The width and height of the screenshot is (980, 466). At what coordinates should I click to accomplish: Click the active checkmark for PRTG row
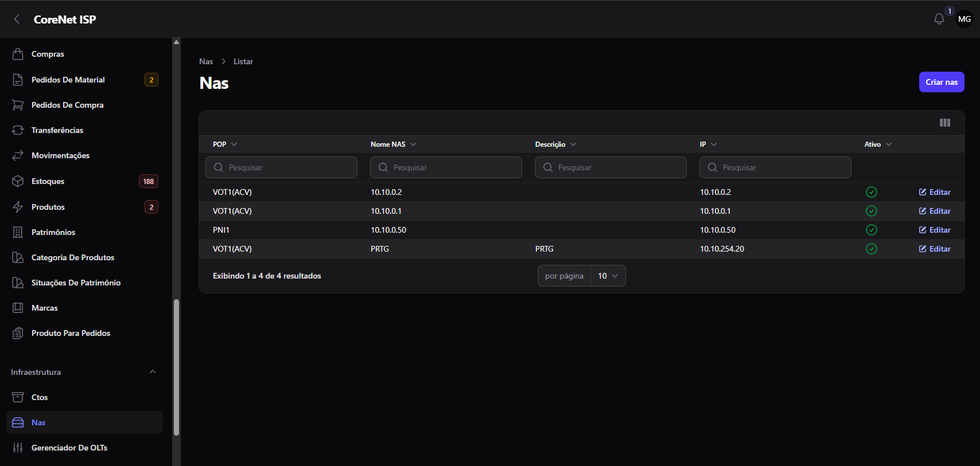coord(872,249)
